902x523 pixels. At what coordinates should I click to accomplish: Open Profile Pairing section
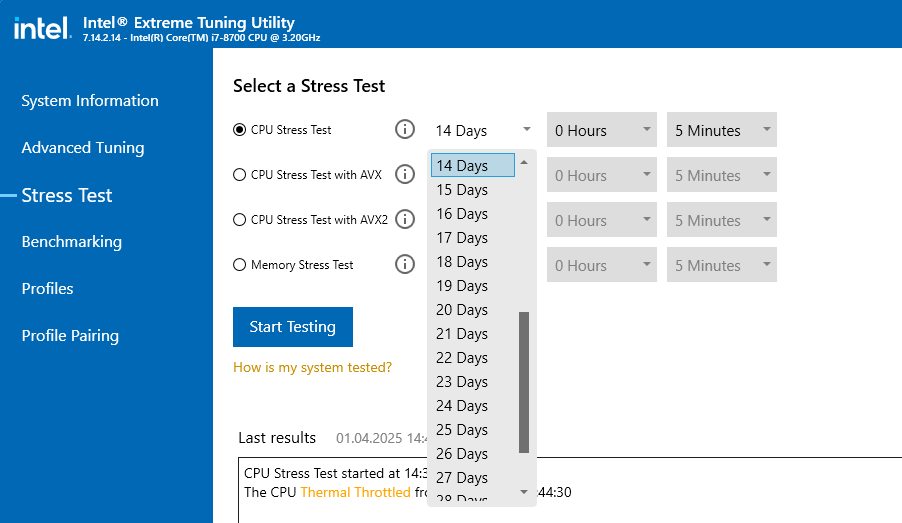70,335
